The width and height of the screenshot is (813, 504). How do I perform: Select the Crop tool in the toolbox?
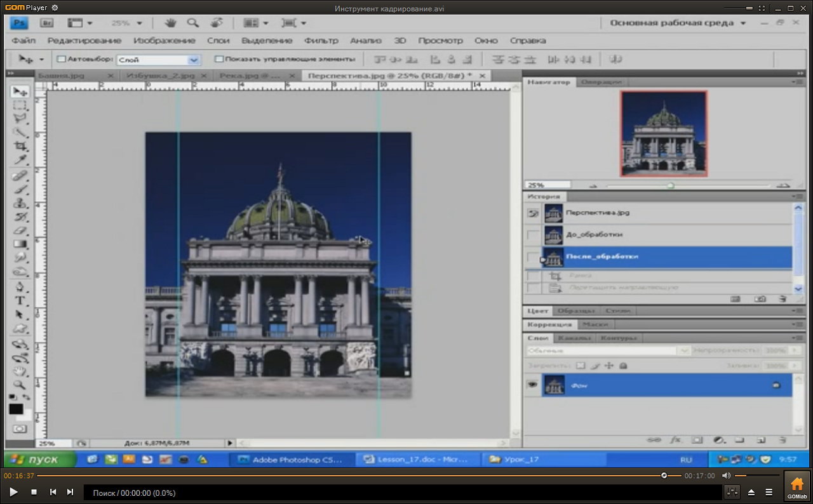point(20,147)
